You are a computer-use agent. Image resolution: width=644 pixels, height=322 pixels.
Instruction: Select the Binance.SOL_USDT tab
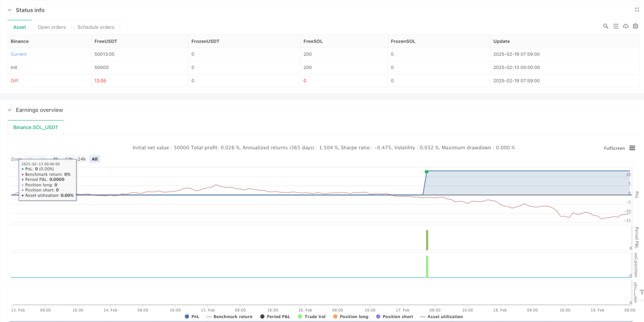pyautogui.click(x=36, y=127)
